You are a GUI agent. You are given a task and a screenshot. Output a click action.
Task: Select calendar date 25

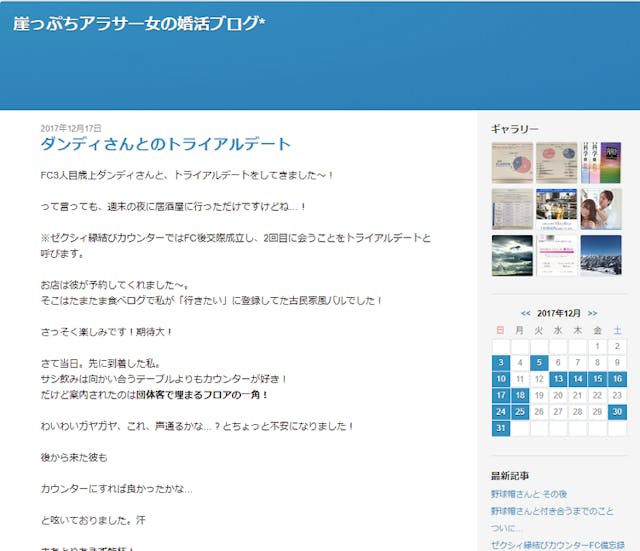[520, 412]
